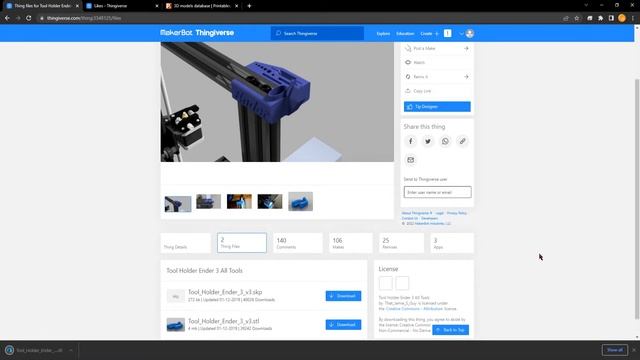Open the 25 Remixes tab
This screenshot has height=360, width=640.
click(401, 243)
